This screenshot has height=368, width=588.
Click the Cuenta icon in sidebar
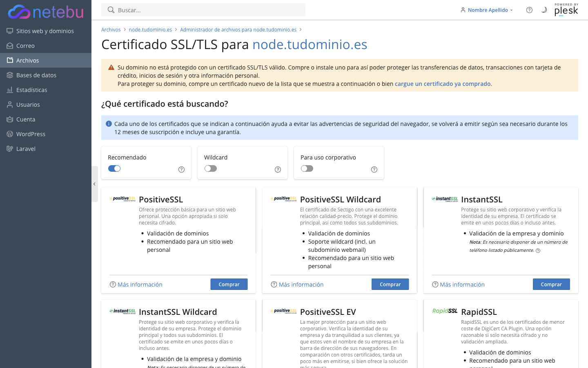coord(10,119)
